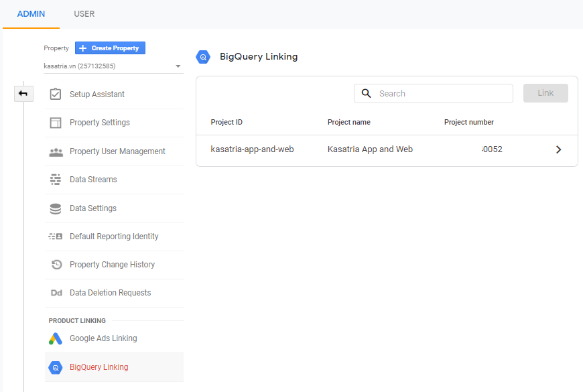583x392 pixels.
Task: Open the kasatria.vn property dropdown
Action: click(113, 66)
